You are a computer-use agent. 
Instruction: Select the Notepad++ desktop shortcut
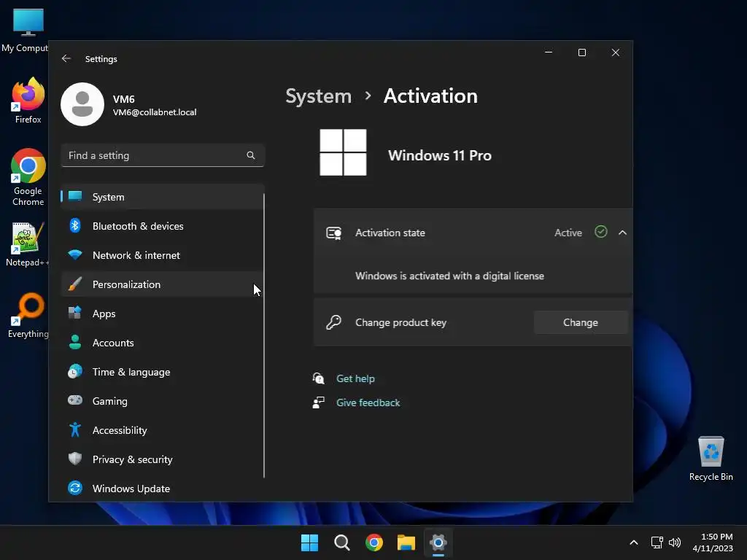pos(28,244)
